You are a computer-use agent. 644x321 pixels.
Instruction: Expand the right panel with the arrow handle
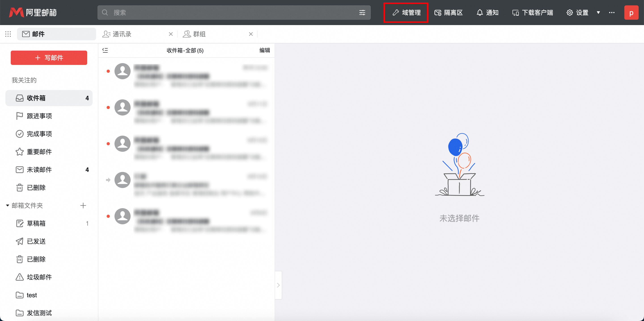[x=278, y=285]
